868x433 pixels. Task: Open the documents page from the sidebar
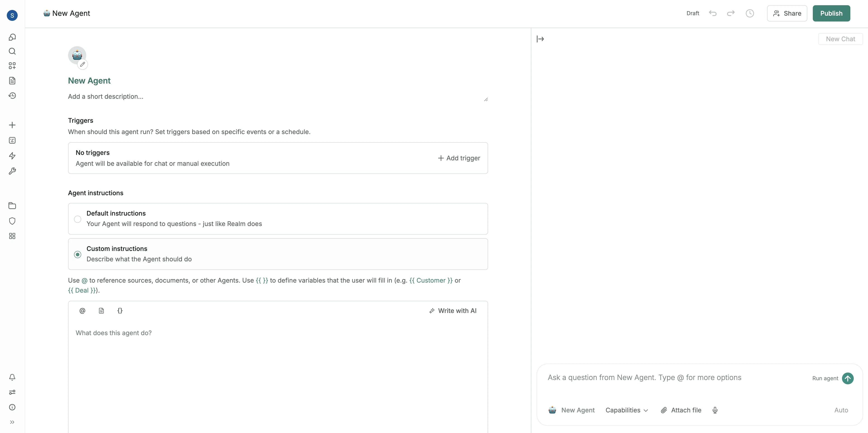click(x=12, y=80)
